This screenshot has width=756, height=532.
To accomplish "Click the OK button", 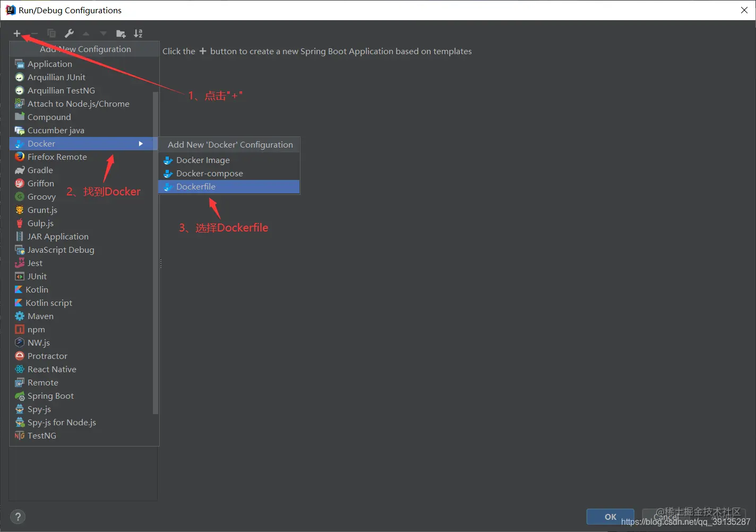I will [x=611, y=517].
